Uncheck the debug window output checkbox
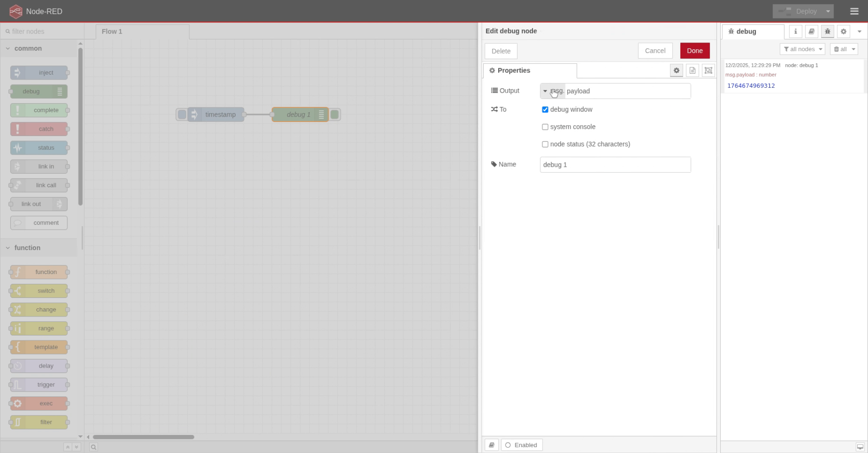The height and width of the screenshot is (453, 868). pyautogui.click(x=545, y=109)
